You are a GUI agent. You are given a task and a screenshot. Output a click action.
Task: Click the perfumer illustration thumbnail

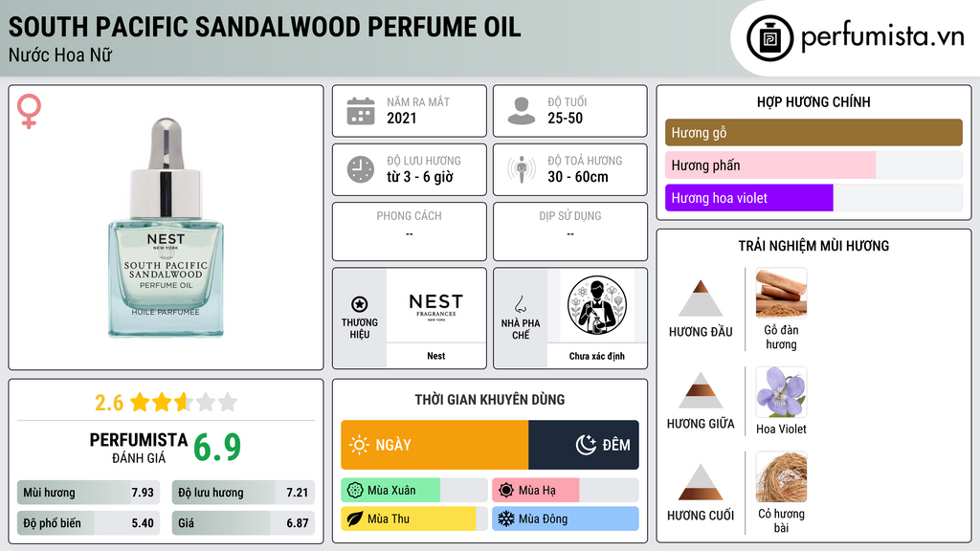coord(597,305)
